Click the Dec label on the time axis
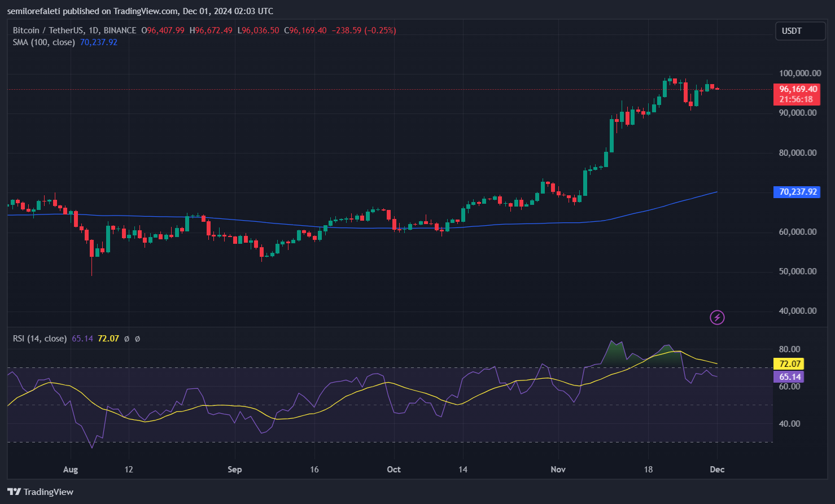This screenshot has height=504, width=835. coord(716,469)
